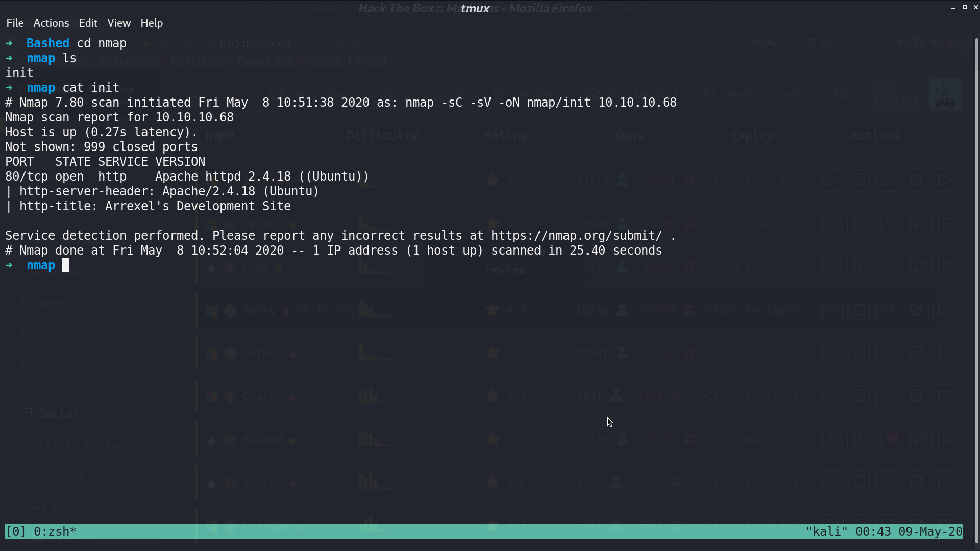Click the 09-May-20 date in status bar
980x551 pixels.
[x=930, y=532]
